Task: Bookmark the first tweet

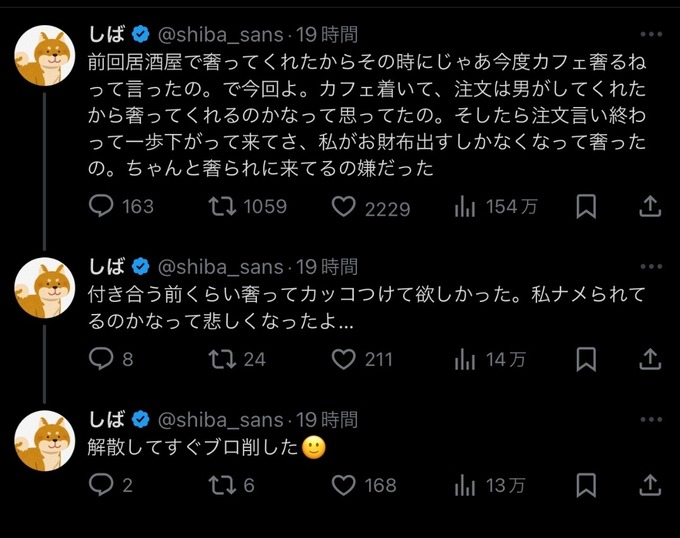Action: 586,206
